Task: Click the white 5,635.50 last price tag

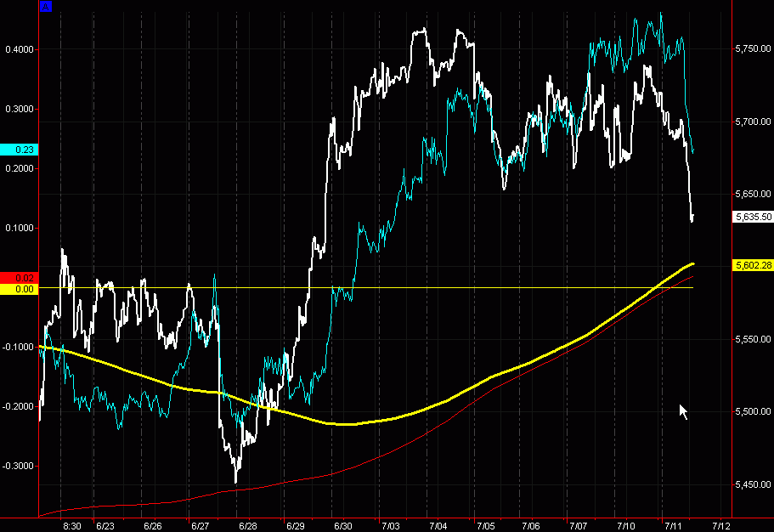Action: 753,217
